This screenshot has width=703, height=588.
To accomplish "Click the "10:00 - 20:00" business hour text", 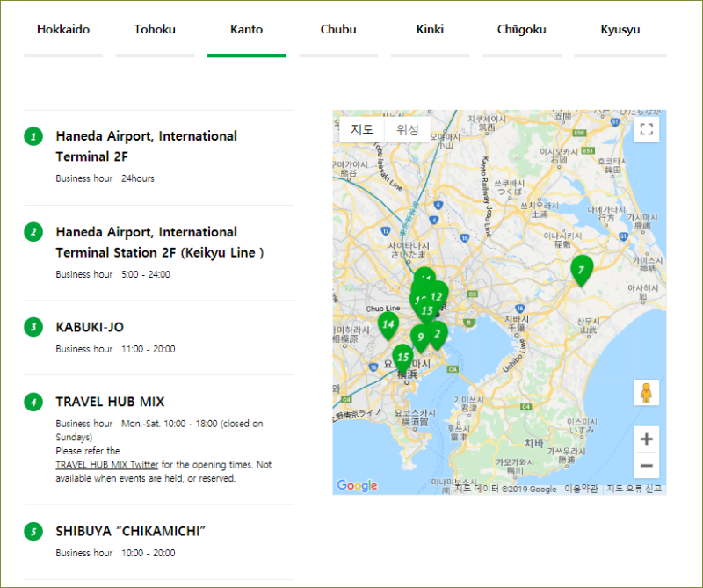I will [149, 553].
